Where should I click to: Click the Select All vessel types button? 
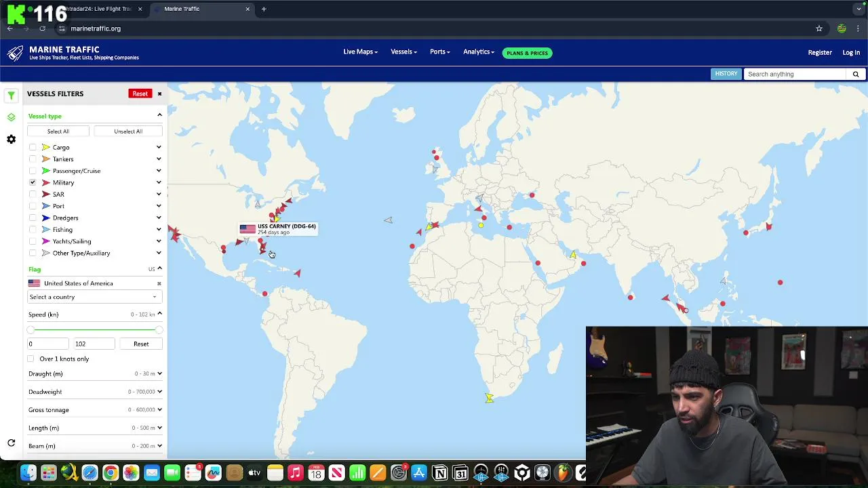(58, 131)
